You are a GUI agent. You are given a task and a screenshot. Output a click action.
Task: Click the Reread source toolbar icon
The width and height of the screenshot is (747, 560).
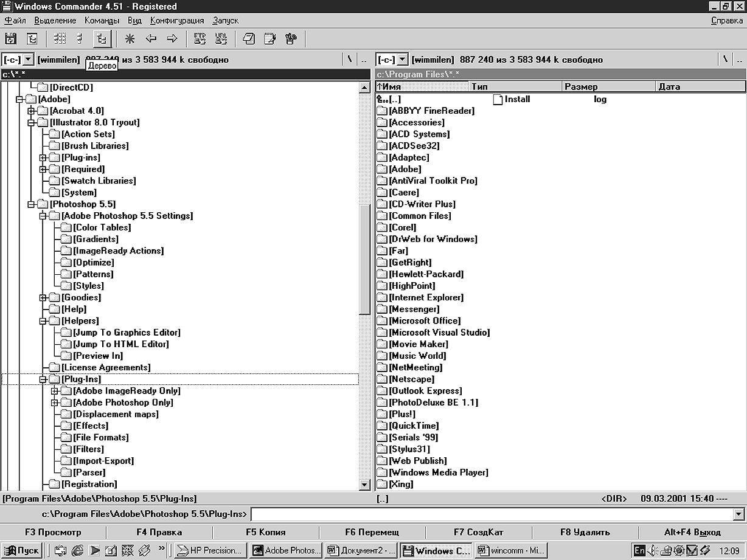pos(11,39)
